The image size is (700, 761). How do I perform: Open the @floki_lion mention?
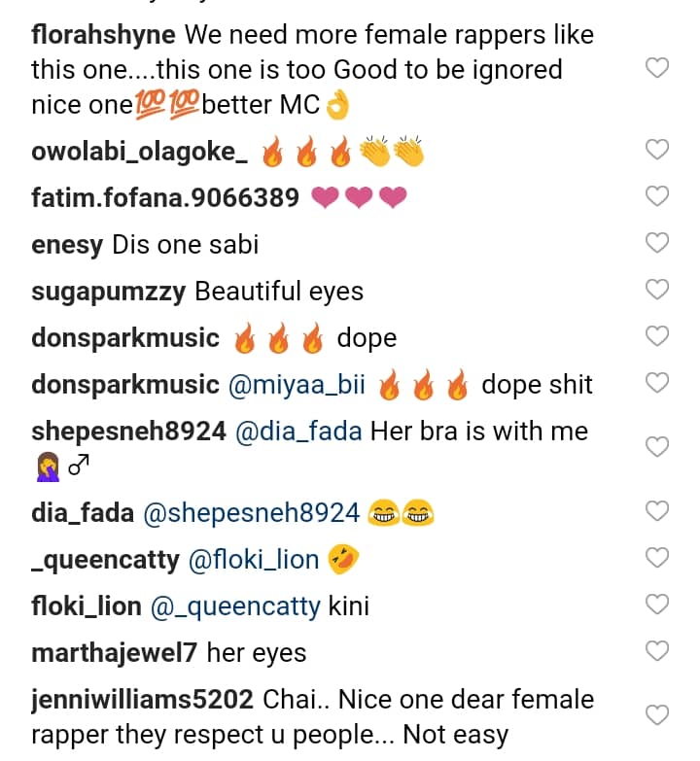coord(254,559)
